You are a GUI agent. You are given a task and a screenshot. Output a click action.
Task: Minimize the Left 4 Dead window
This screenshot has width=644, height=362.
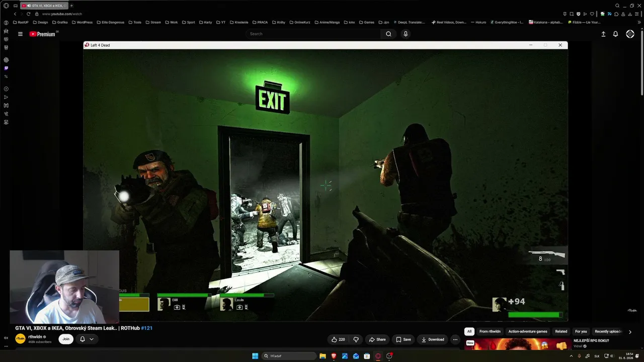pyautogui.click(x=530, y=45)
